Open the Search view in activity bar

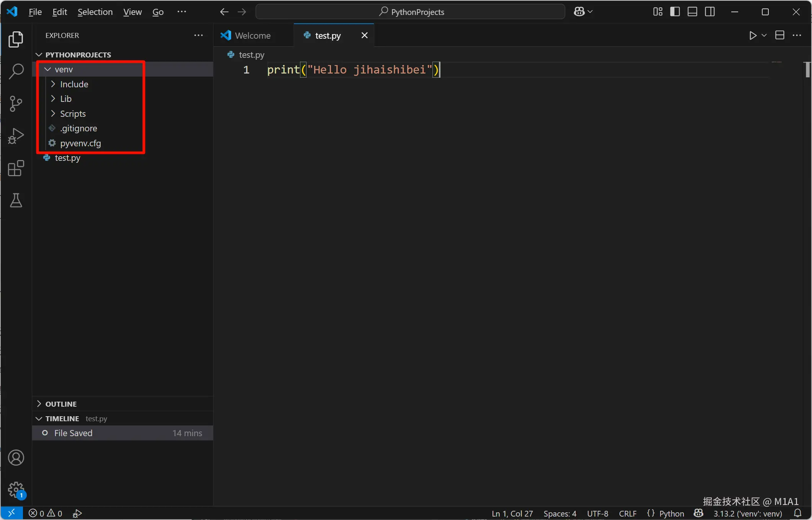tap(16, 71)
